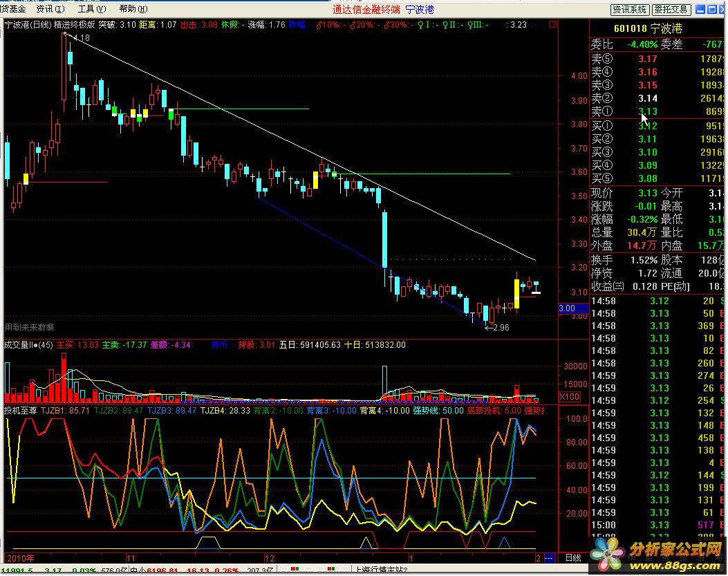Image resolution: width=728 pixels, height=576 pixels.
Task: Click the X100 volume scale box
Action: pos(569,397)
